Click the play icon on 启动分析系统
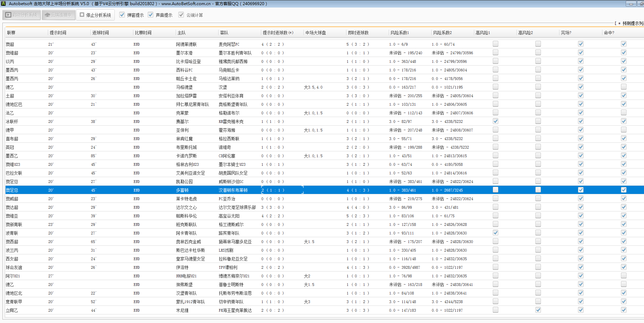 click(x=8, y=15)
